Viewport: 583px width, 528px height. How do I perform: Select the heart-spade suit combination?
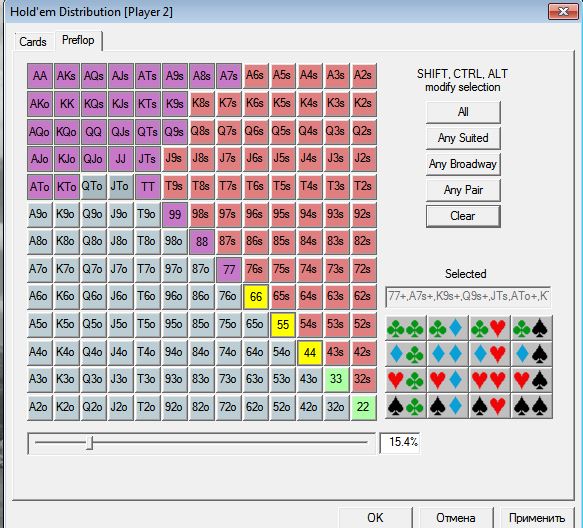click(x=531, y=380)
